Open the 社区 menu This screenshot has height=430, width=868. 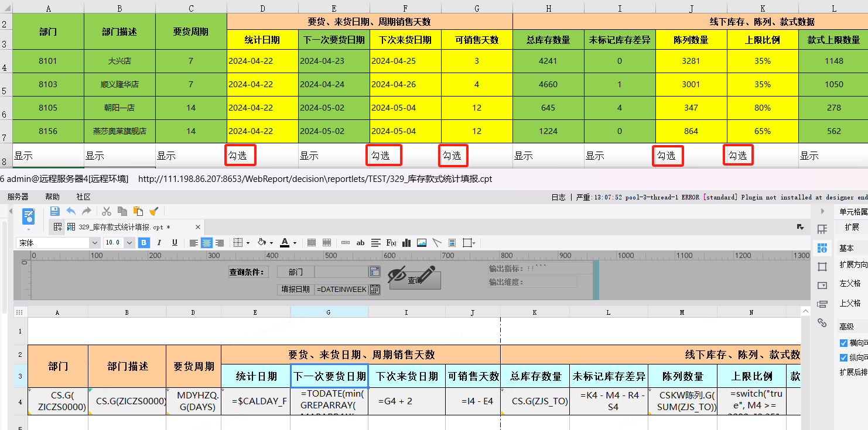(84, 197)
